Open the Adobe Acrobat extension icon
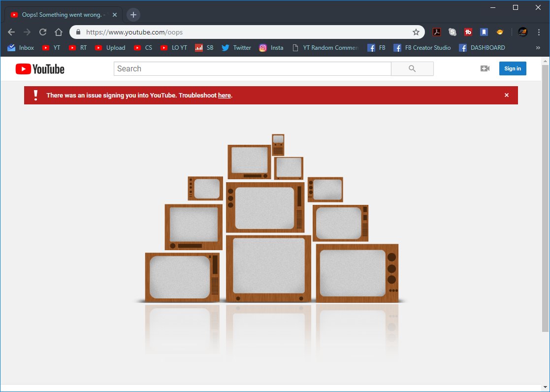The height and width of the screenshot is (392, 550). point(436,33)
